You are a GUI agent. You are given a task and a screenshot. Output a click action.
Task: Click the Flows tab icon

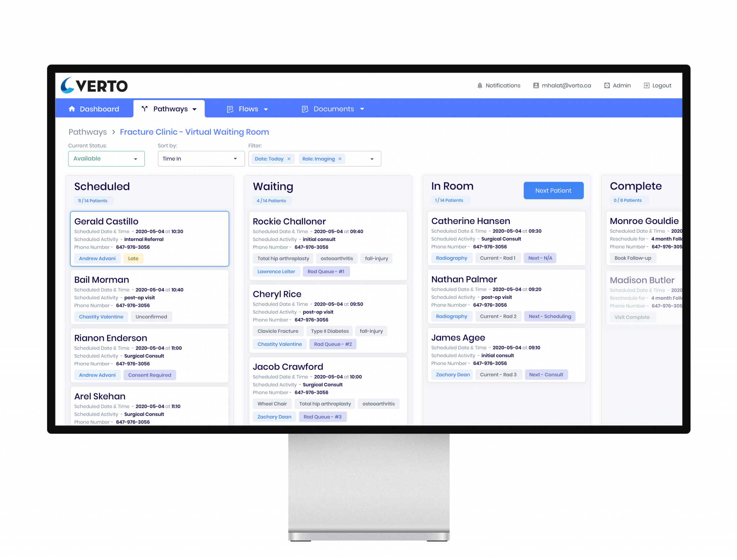(x=230, y=109)
